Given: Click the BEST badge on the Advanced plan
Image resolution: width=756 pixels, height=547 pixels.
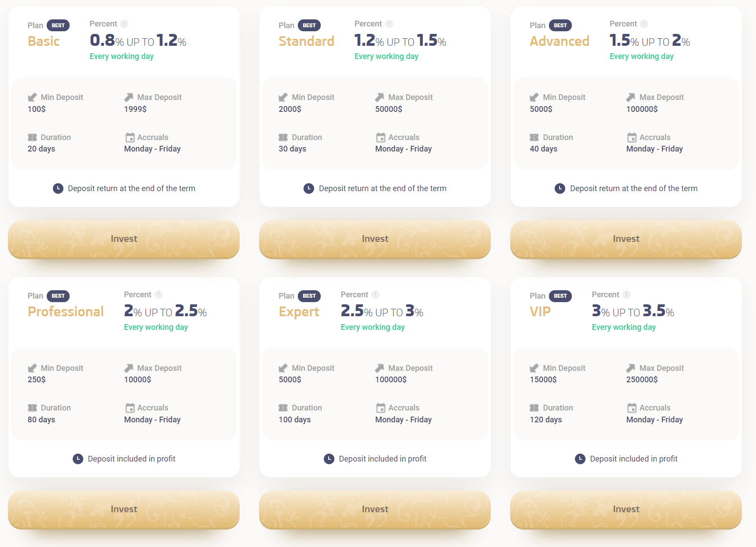Looking at the screenshot, I should 560,26.
